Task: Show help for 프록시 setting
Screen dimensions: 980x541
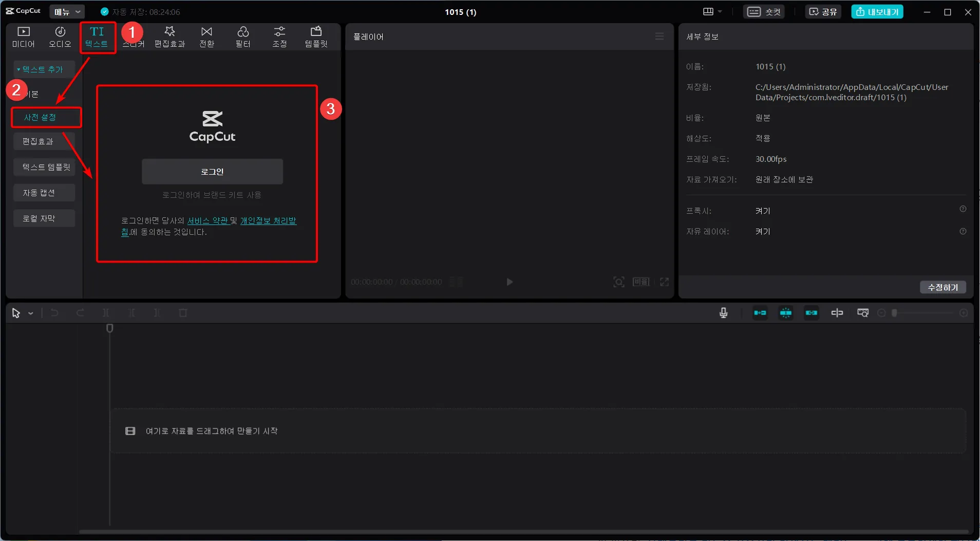Action: pos(963,209)
